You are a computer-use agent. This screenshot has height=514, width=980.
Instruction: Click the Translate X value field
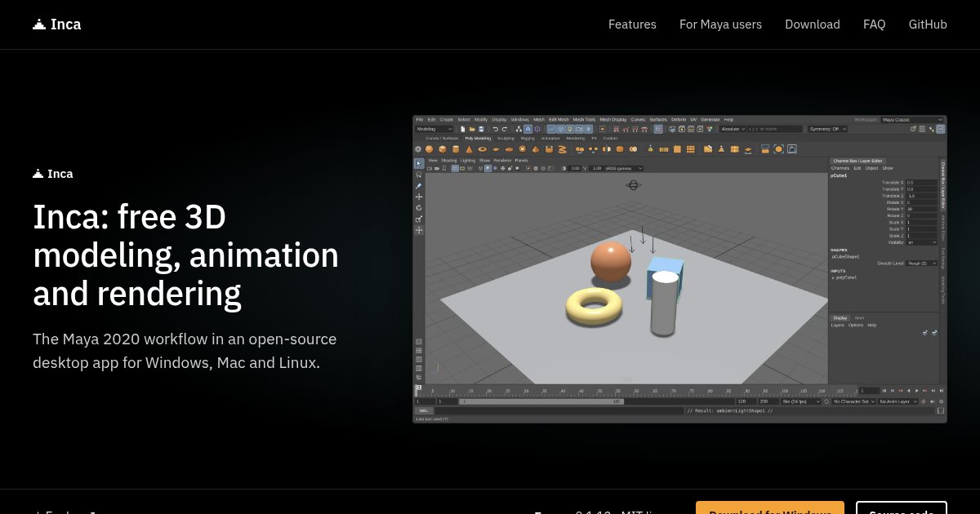click(922, 183)
